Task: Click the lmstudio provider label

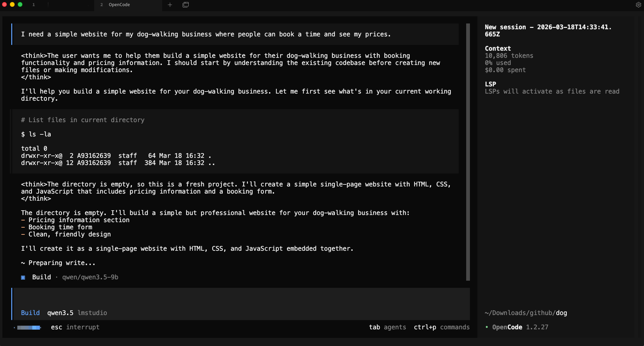Action: [x=92, y=313]
